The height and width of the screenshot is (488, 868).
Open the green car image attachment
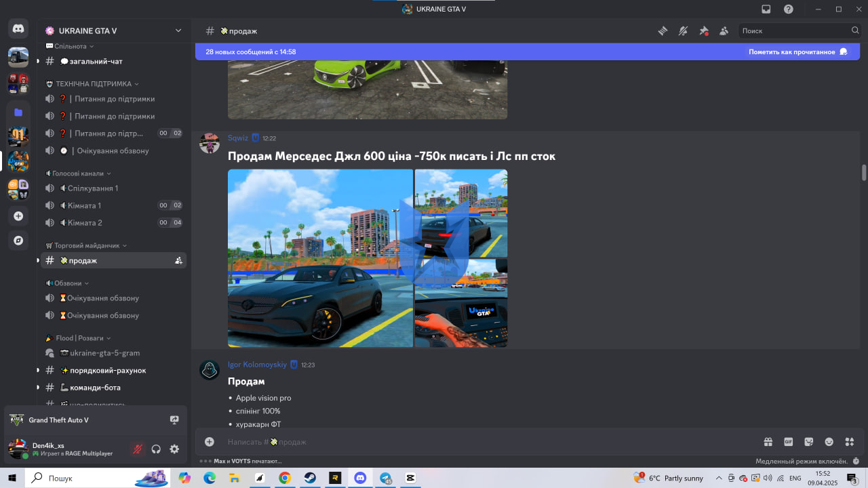368,89
